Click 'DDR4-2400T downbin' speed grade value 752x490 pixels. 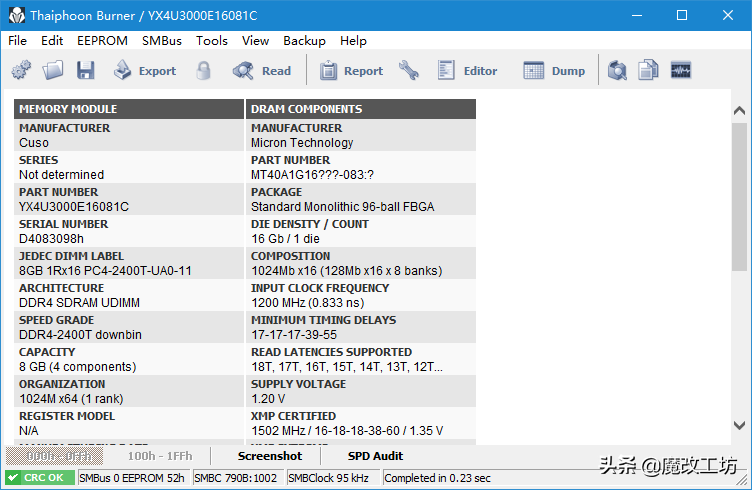point(80,335)
